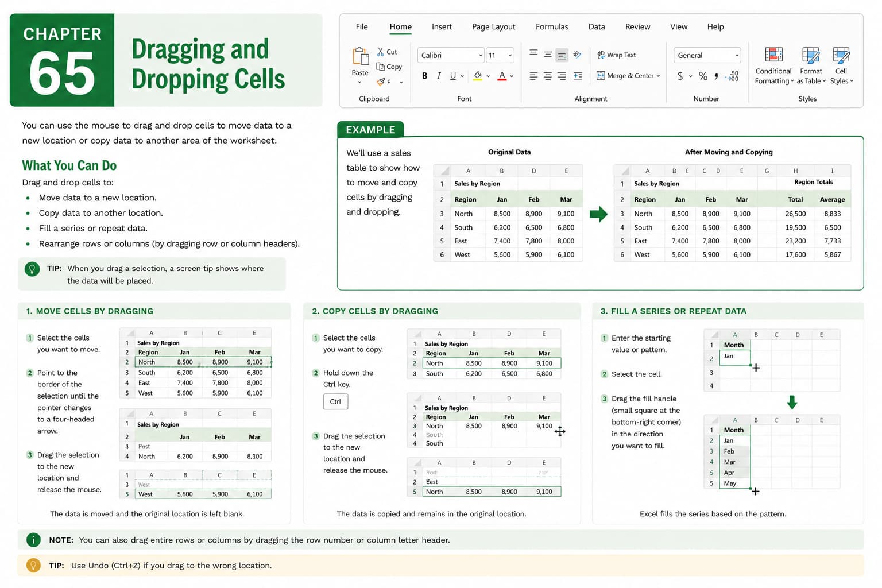The width and height of the screenshot is (882, 588).
Task: Select the "Total" column header cell
Action: [x=795, y=199]
